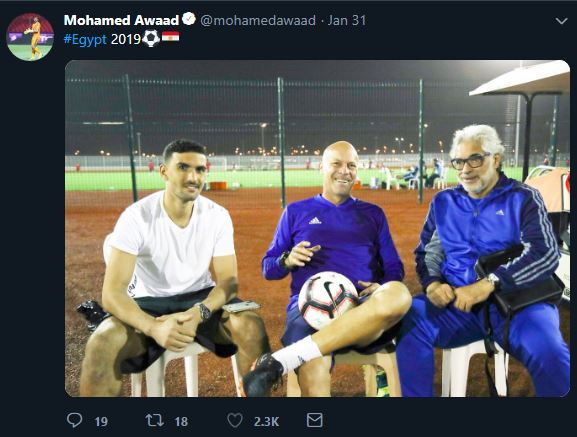Send via the envelope message icon
The width and height of the screenshot is (577, 437).
[x=315, y=420]
